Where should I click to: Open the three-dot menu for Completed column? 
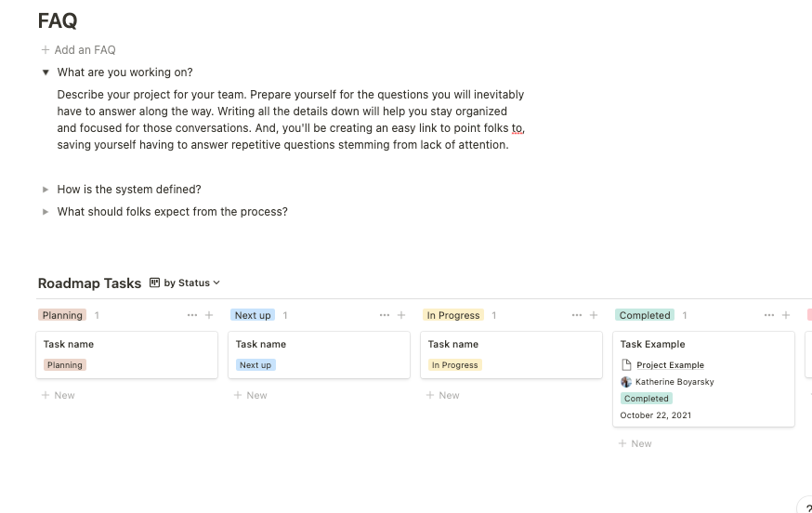[769, 315]
